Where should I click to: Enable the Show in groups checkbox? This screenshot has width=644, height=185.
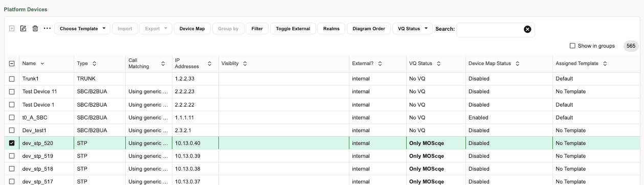pos(573,46)
